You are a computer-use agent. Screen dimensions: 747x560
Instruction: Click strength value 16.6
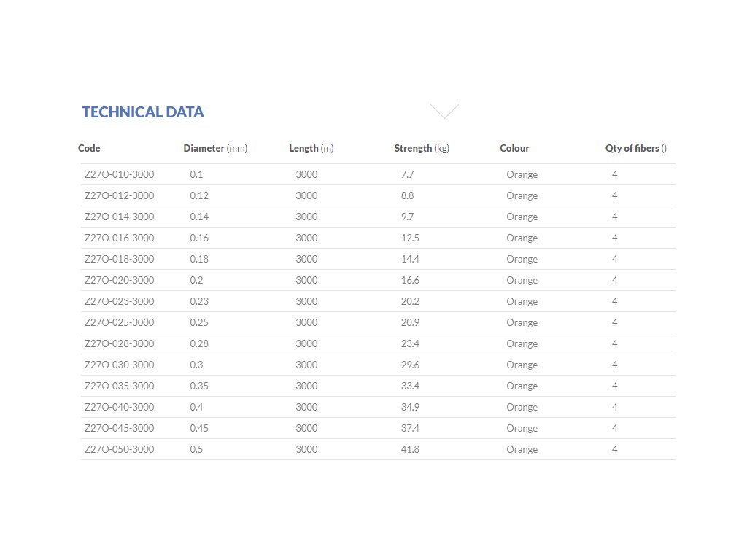410,280
